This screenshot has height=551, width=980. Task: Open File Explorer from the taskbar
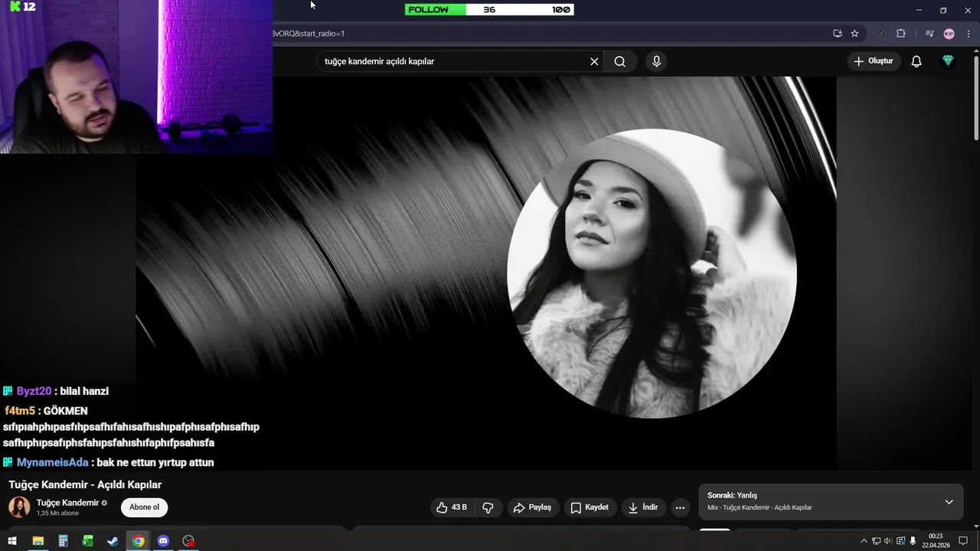click(38, 541)
